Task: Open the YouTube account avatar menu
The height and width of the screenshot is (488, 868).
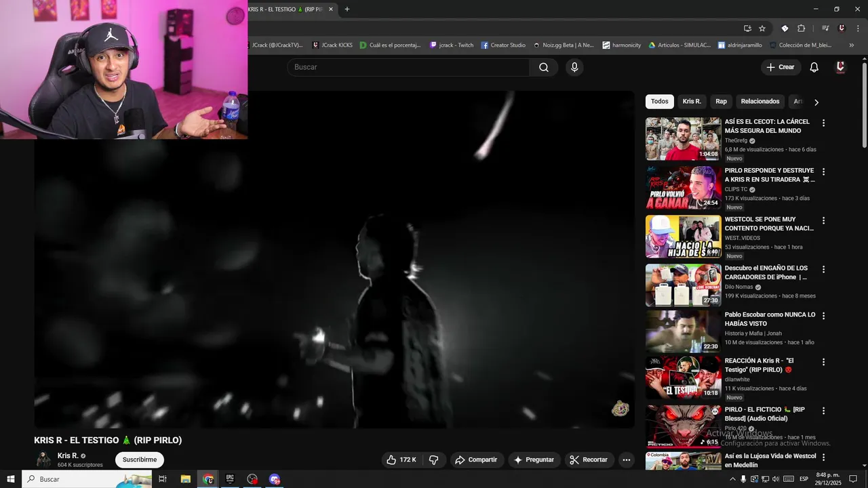Action: (x=840, y=67)
